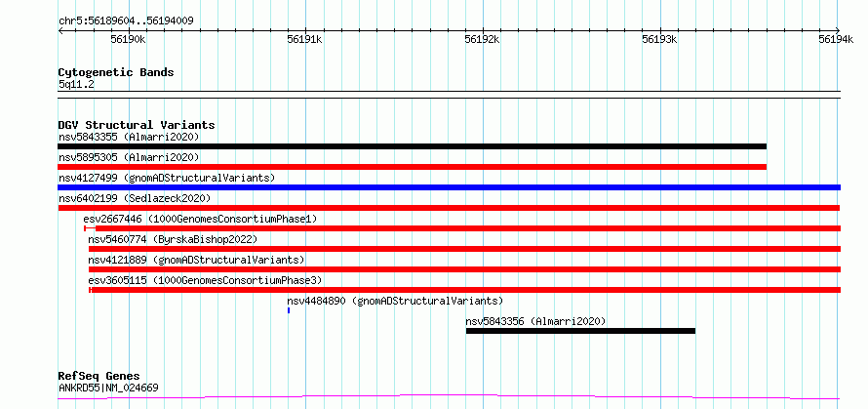Click the 56191k ruler position
The image size is (868, 409).
pyautogui.click(x=305, y=39)
